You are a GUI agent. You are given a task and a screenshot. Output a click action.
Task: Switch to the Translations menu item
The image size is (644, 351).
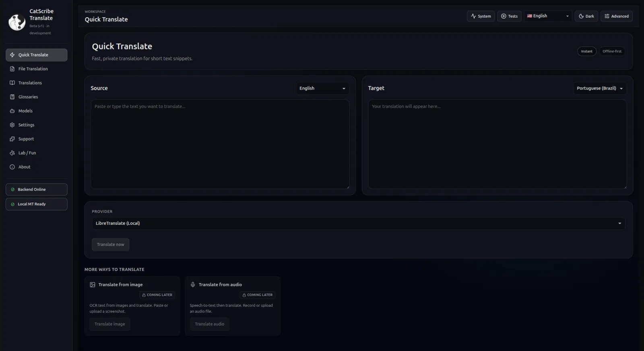(x=30, y=83)
